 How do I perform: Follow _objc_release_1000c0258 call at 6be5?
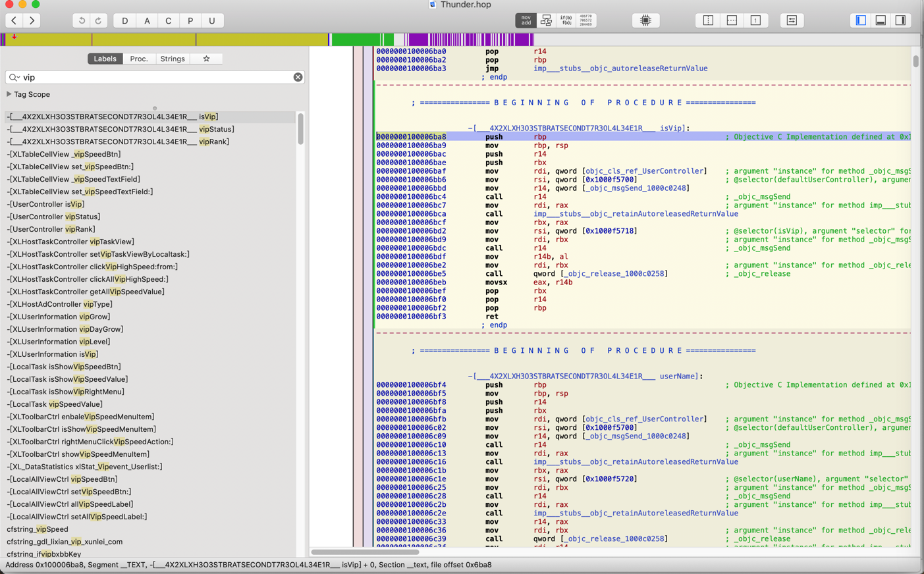[614, 274]
